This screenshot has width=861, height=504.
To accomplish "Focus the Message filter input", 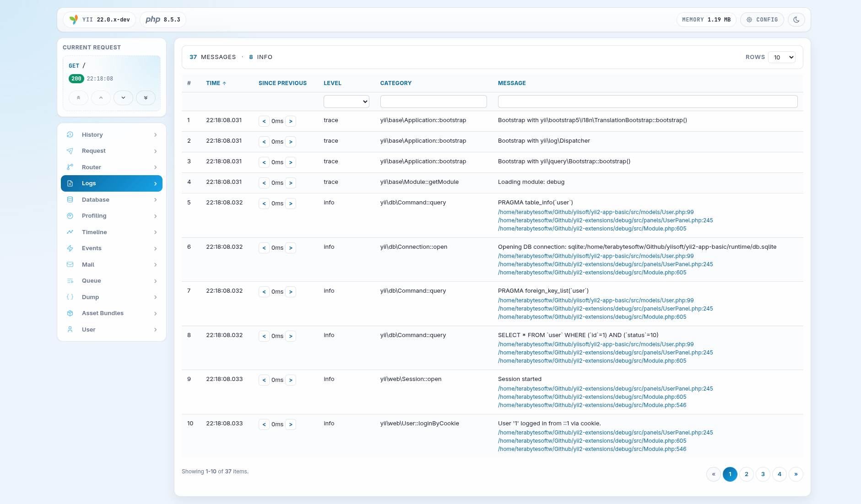I will click(x=648, y=102).
